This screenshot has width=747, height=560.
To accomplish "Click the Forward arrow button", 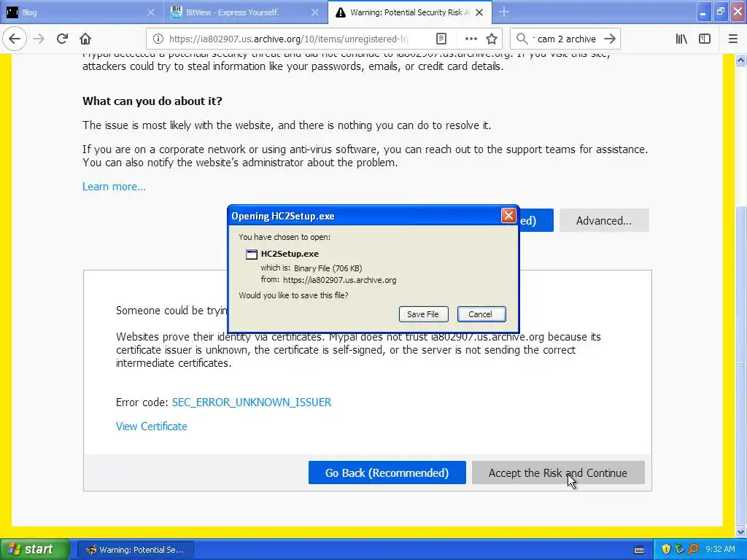I will pyautogui.click(x=39, y=39).
